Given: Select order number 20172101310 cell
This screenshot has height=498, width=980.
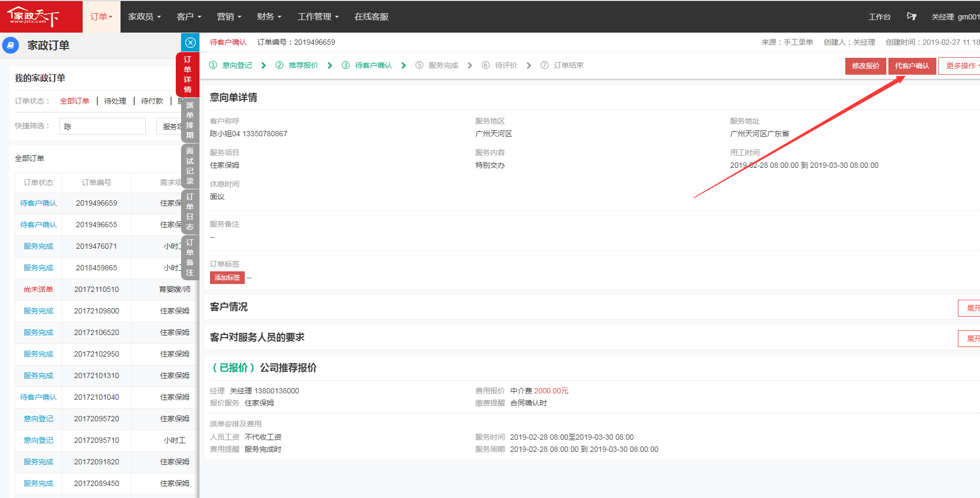Looking at the screenshot, I should coord(97,375).
